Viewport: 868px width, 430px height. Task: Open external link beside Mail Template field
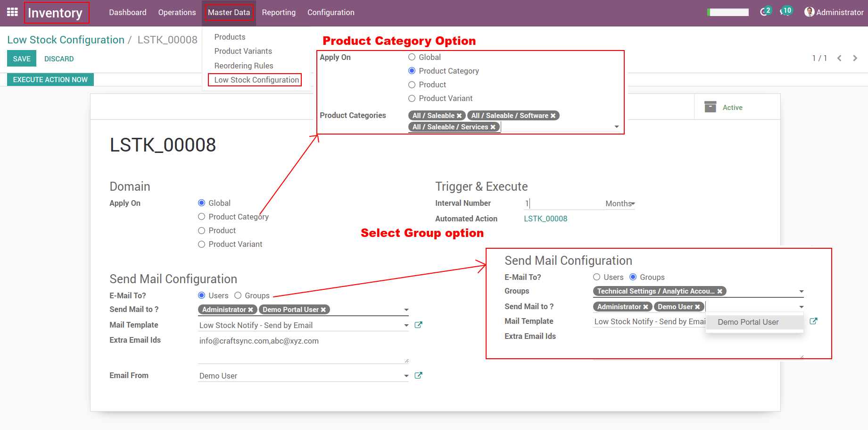(418, 325)
